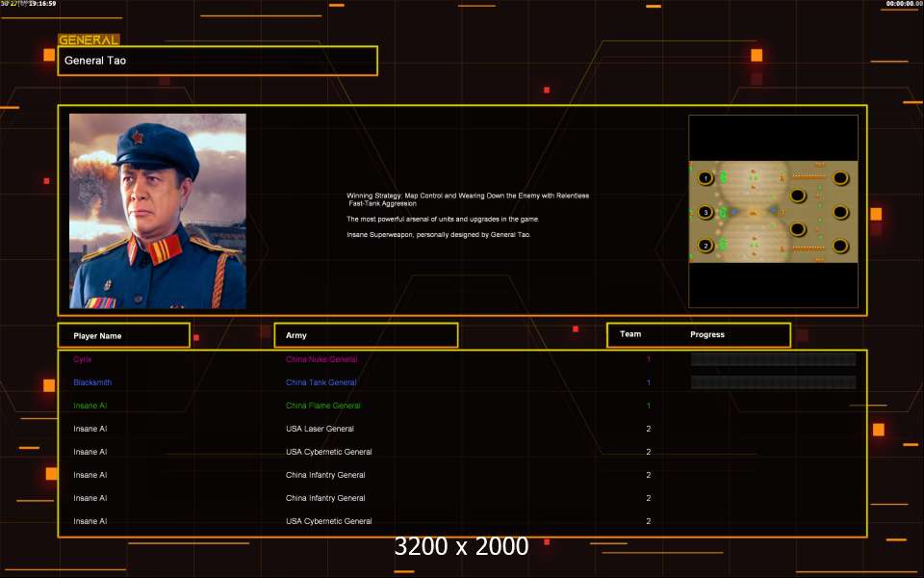924x578 pixels.
Task: Click start position marker 3 on the map
Action: pos(706,212)
